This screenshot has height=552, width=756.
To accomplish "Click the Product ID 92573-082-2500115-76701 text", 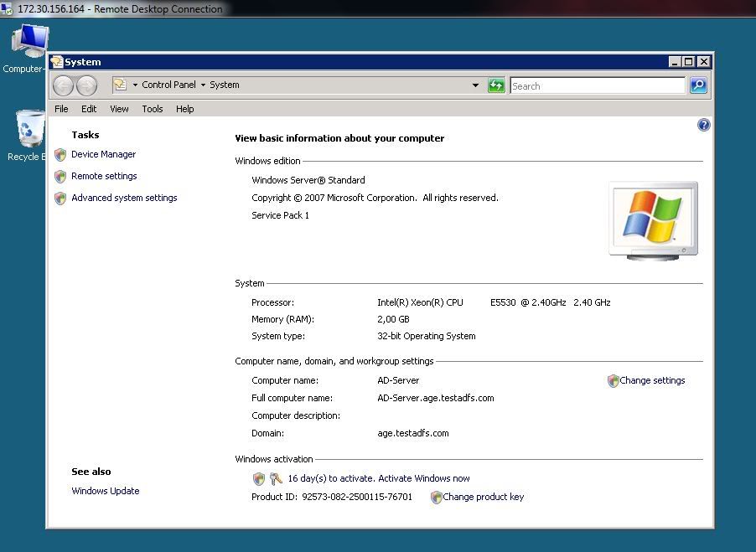I will 332,497.
